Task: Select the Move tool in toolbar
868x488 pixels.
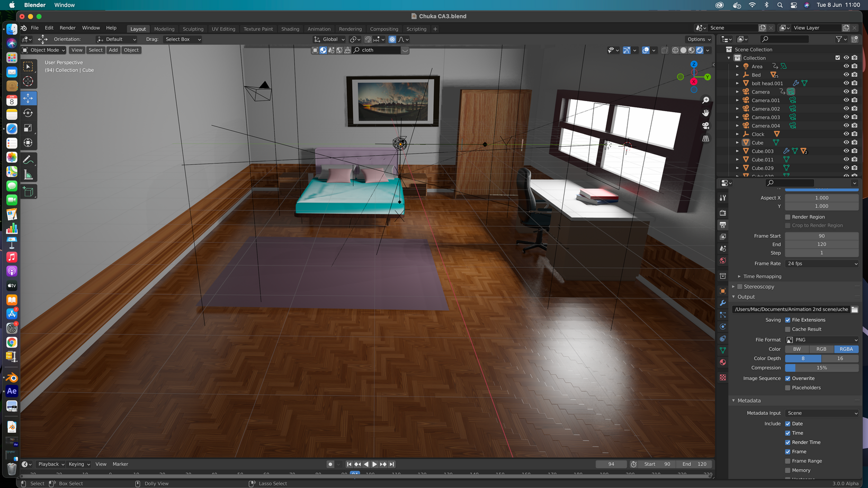Action: [x=28, y=98]
